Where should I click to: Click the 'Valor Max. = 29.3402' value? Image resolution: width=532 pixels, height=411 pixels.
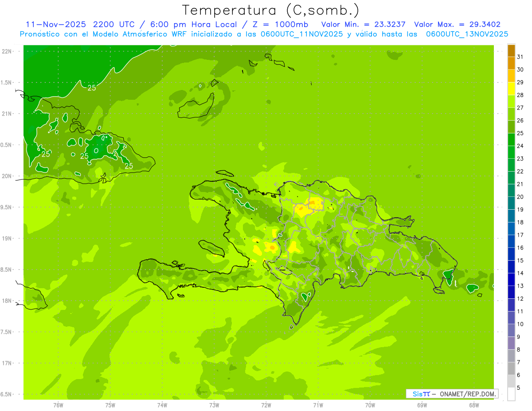click(457, 24)
